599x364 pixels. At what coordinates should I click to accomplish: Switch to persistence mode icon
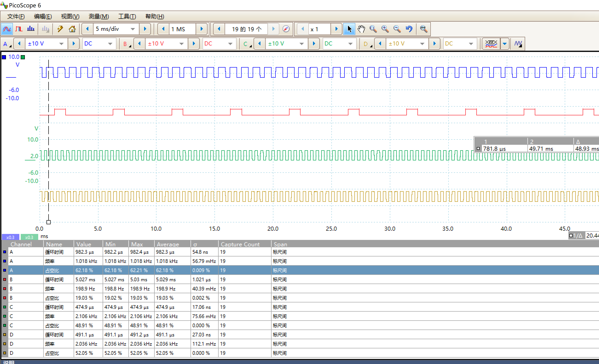[x=19, y=29]
